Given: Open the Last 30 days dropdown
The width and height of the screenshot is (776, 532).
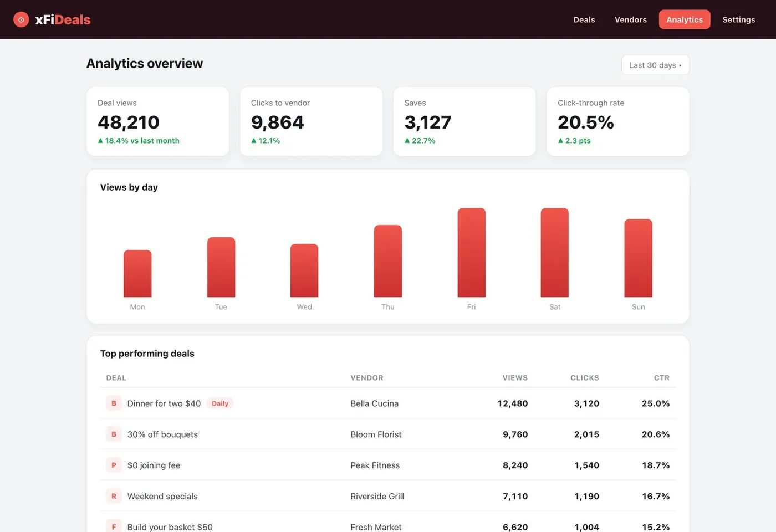Looking at the screenshot, I should point(655,65).
